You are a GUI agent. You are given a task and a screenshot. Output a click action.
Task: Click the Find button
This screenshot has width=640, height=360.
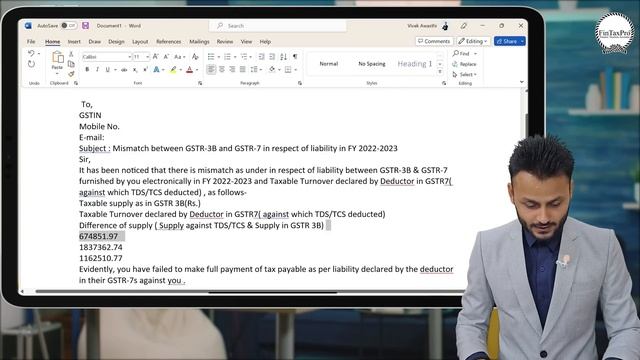461,54
